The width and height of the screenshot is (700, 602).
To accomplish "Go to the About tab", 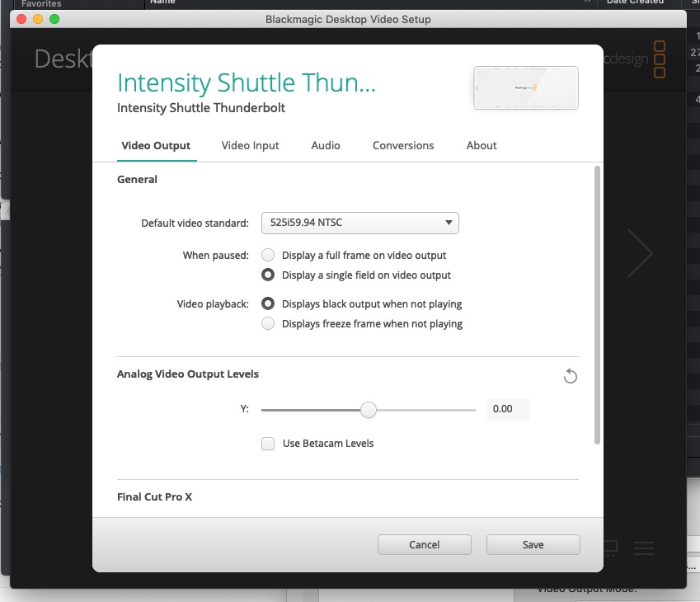I will pos(482,146).
